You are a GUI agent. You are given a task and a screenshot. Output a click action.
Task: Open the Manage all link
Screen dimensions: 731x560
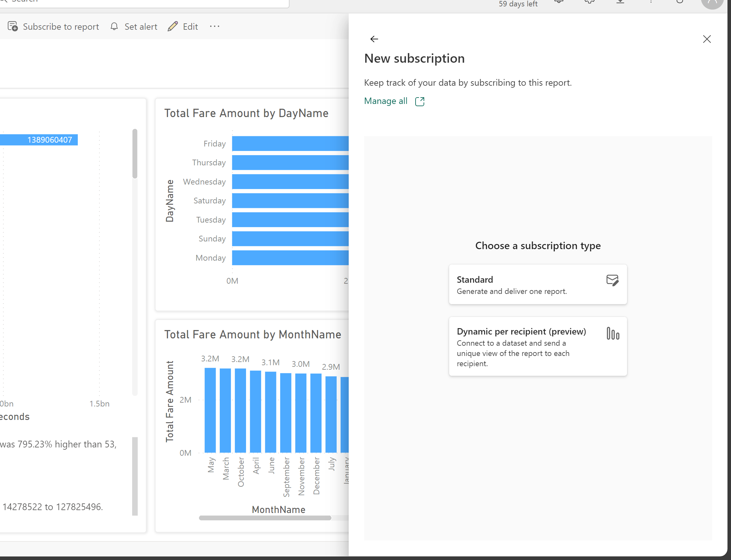pyautogui.click(x=385, y=101)
